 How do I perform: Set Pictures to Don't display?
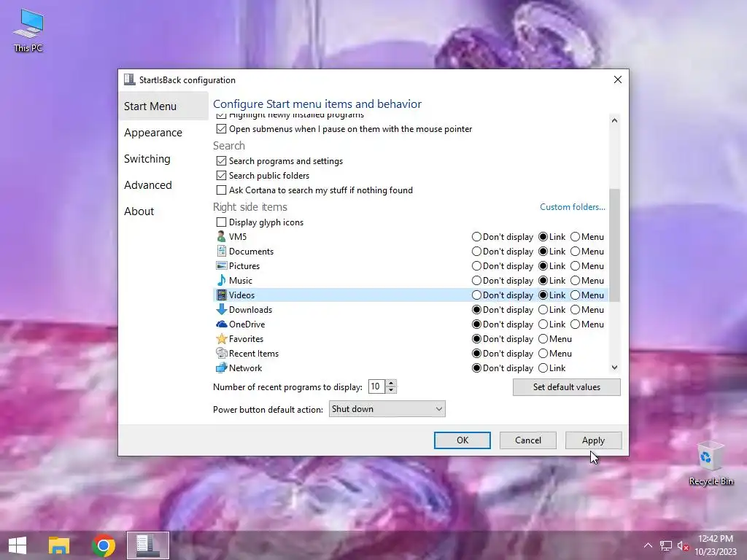(x=476, y=265)
